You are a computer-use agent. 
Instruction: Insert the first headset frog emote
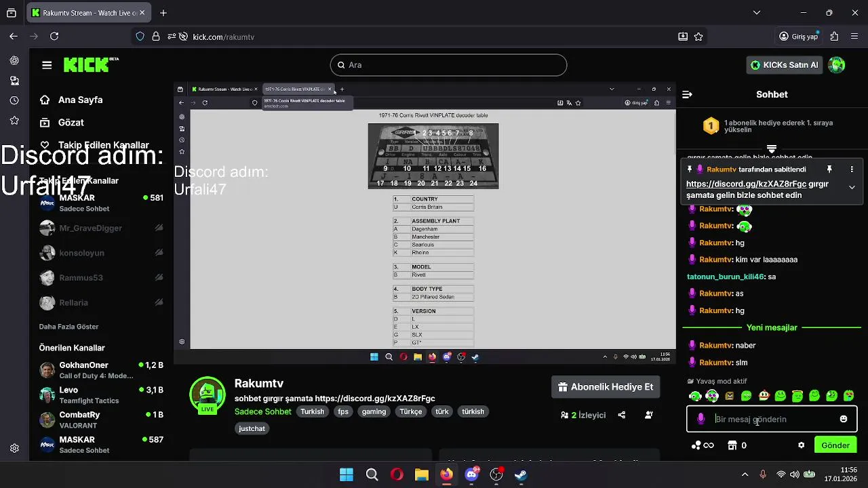point(695,396)
